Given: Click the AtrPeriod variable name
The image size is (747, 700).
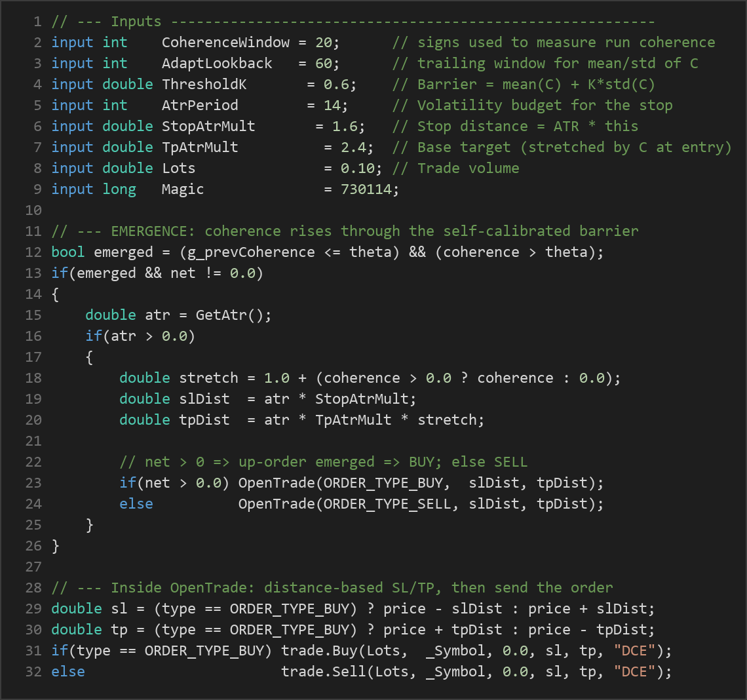Looking at the screenshot, I should click(200, 106).
